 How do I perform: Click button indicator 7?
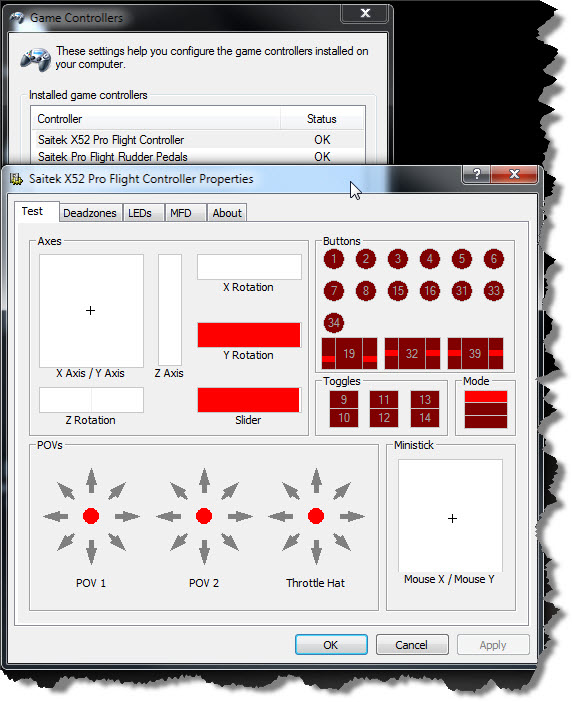tap(333, 291)
